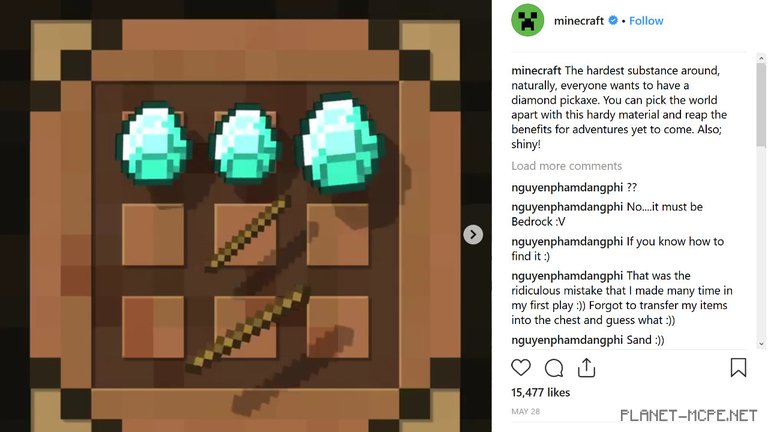Click the upper stick in the crafting grid
Viewport: 768px width, 432px height.
click(x=248, y=233)
